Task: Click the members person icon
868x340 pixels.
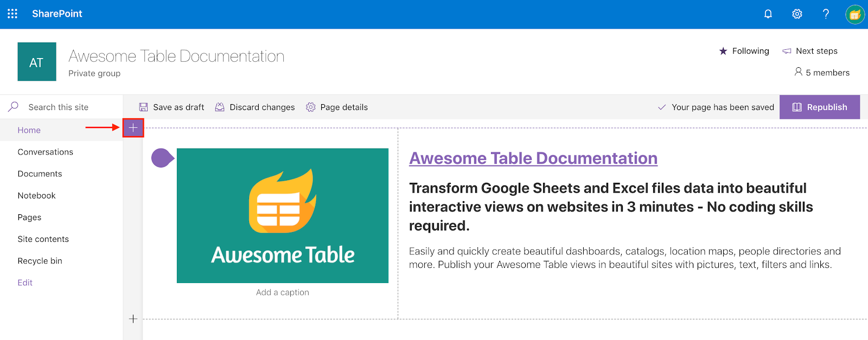Action: pos(798,72)
